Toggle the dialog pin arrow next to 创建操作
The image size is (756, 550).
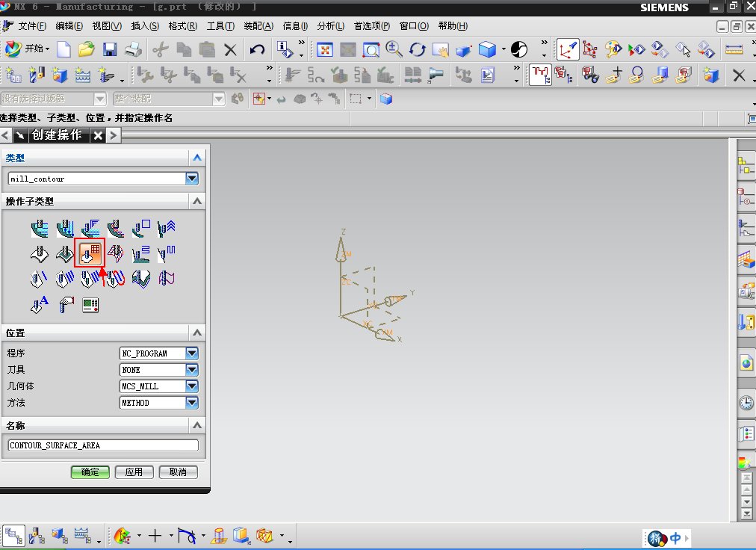pyautogui.click(x=19, y=135)
